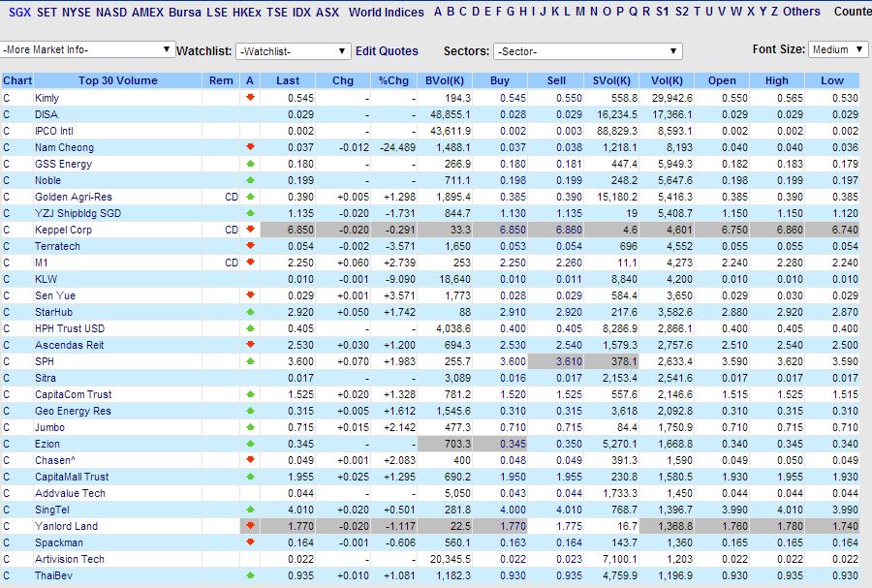Open Geo Energy Res stock name
This screenshot has height=588, width=872.
(73, 412)
